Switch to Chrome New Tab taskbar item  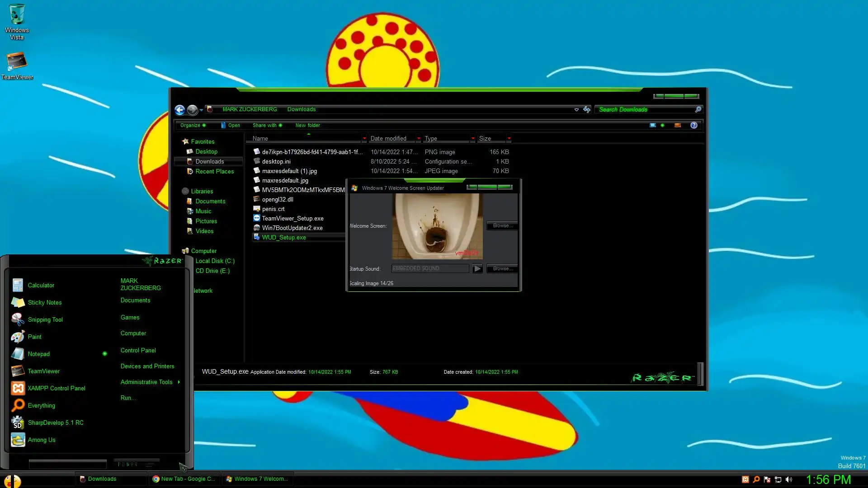pos(184,479)
